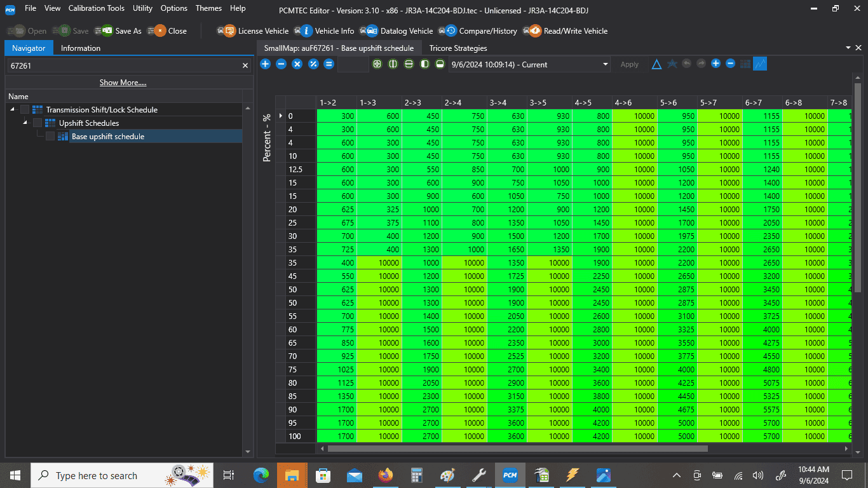
Task: Click the value input field in map toolbar
Action: point(353,64)
